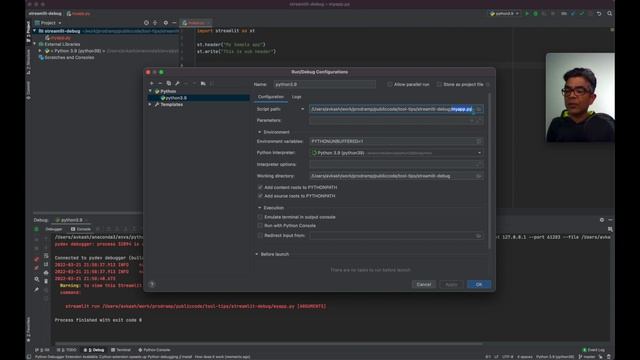This screenshot has height=360, width=640.
Task: Collapse Python node in configuration tree
Action: (x=150, y=91)
